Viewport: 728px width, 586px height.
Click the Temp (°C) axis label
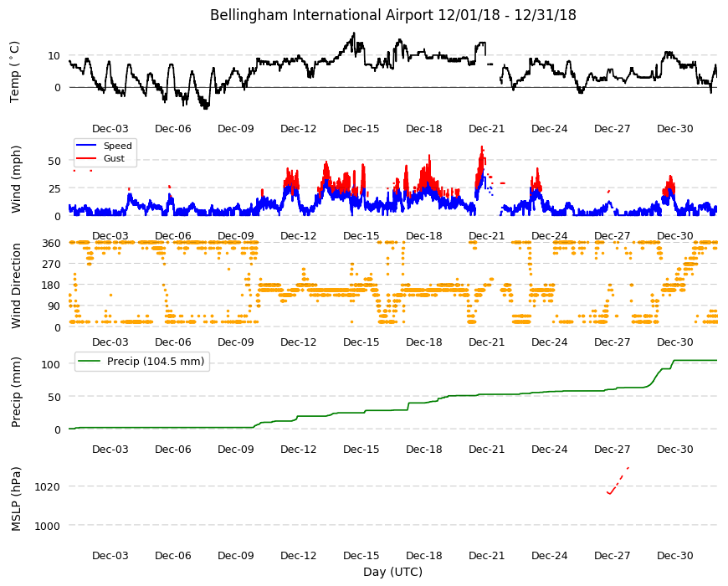pos(15,71)
